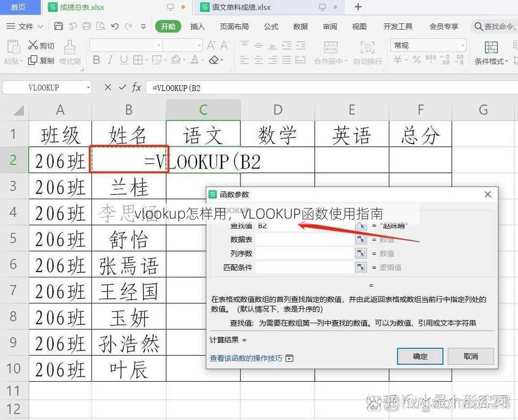Click the 数据表 input field
This screenshot has height=420, width=518.
pyautogui.click(x=305, y=239)
